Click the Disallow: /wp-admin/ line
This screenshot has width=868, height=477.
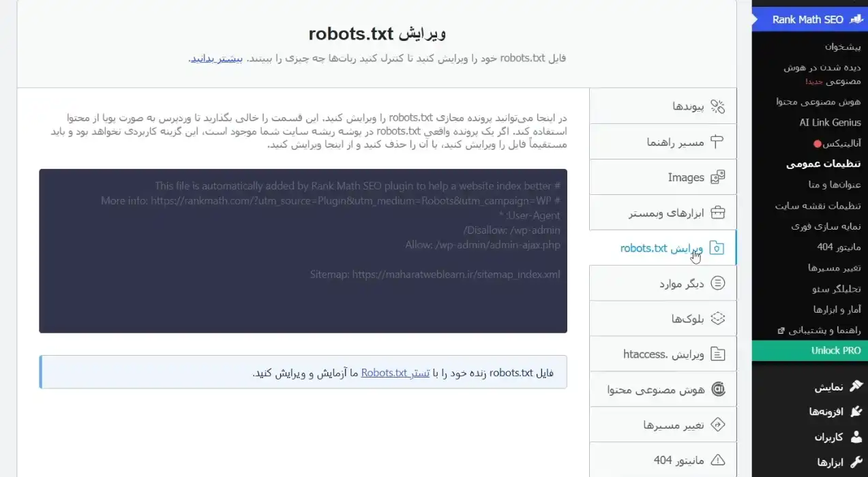click(x=511, y=230)
